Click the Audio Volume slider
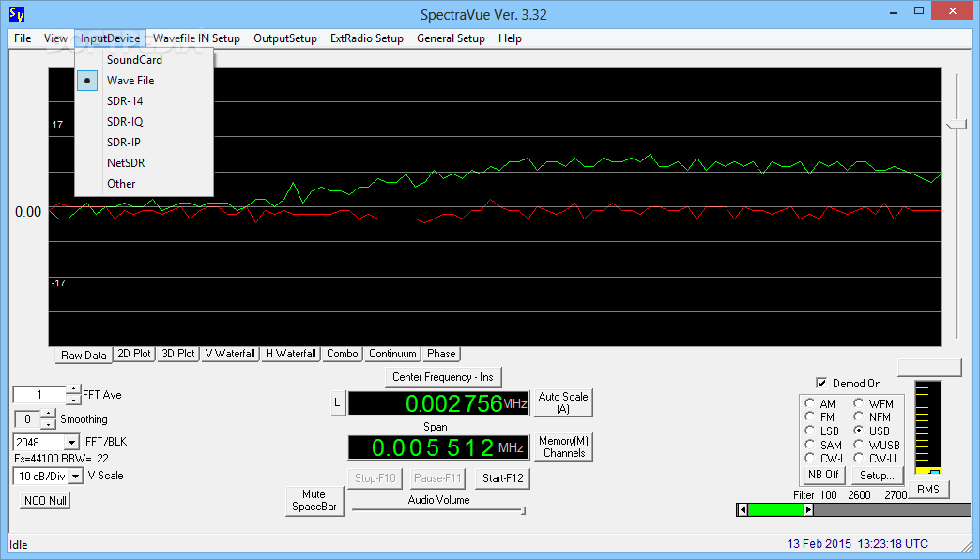Image resolution: width=980 pixels, height=560 pixels. pyautogui.click(x=438, y=510)
